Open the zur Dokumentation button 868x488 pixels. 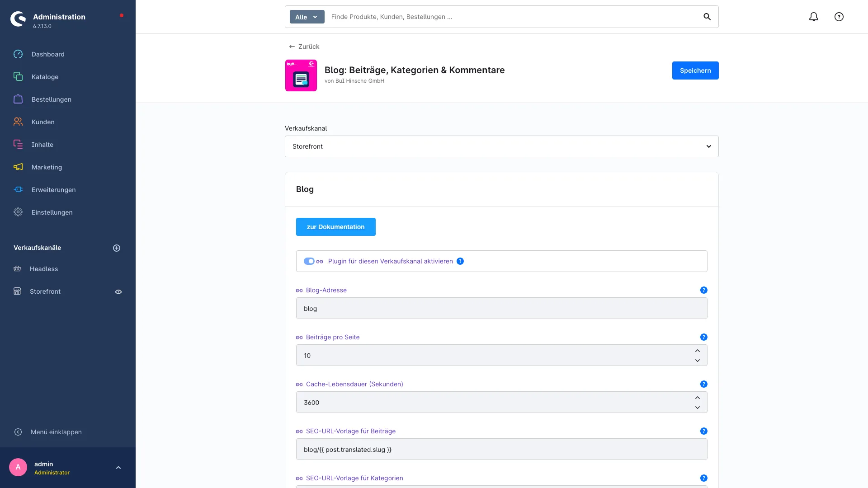[336, 227]
